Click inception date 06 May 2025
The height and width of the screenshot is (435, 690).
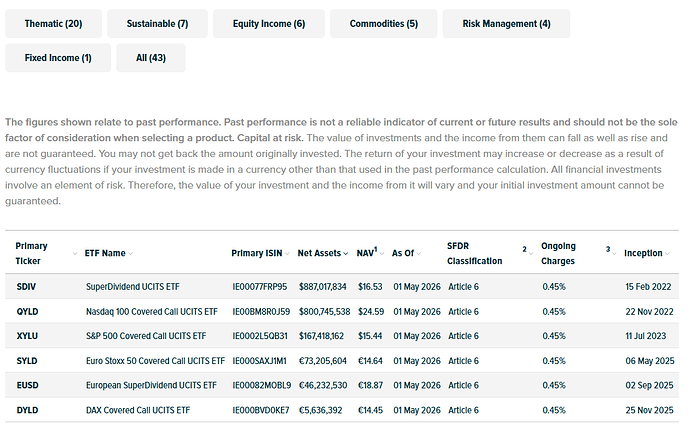click(650, 361)
